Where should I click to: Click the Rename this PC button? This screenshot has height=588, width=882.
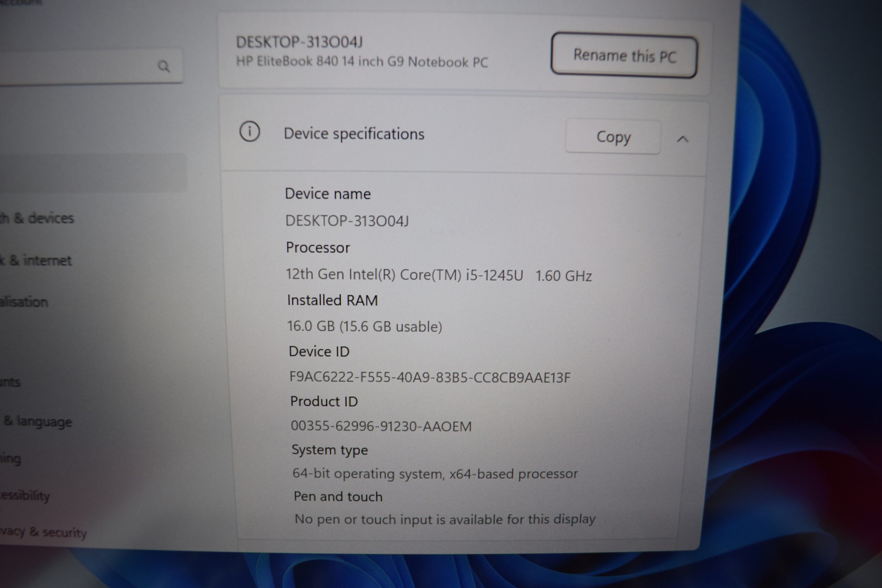coord(624,55)
